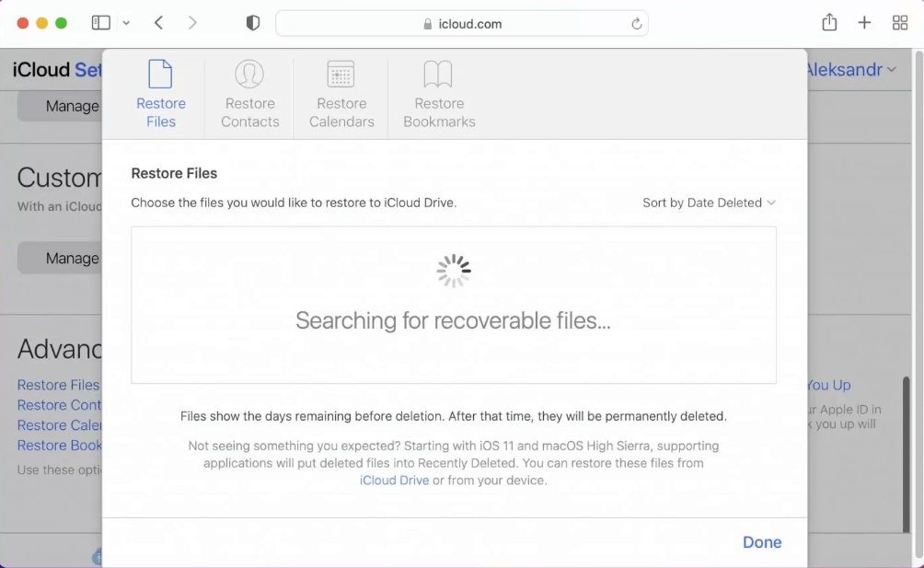924x568 pixels.
Task: Open the Safari share menu
Action: pyautogui.click(x=829, y=22)
